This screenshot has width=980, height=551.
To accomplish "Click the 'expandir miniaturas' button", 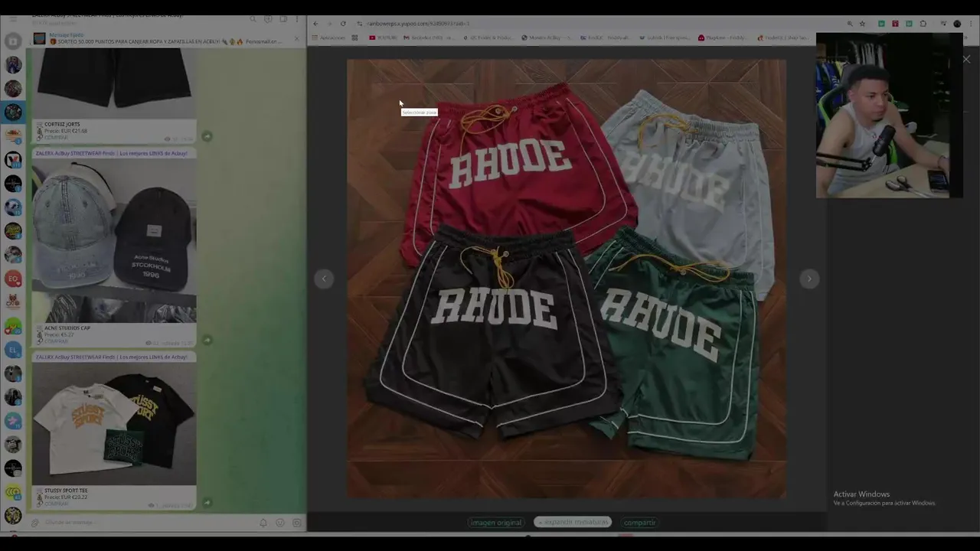I will tap(573, 523).
